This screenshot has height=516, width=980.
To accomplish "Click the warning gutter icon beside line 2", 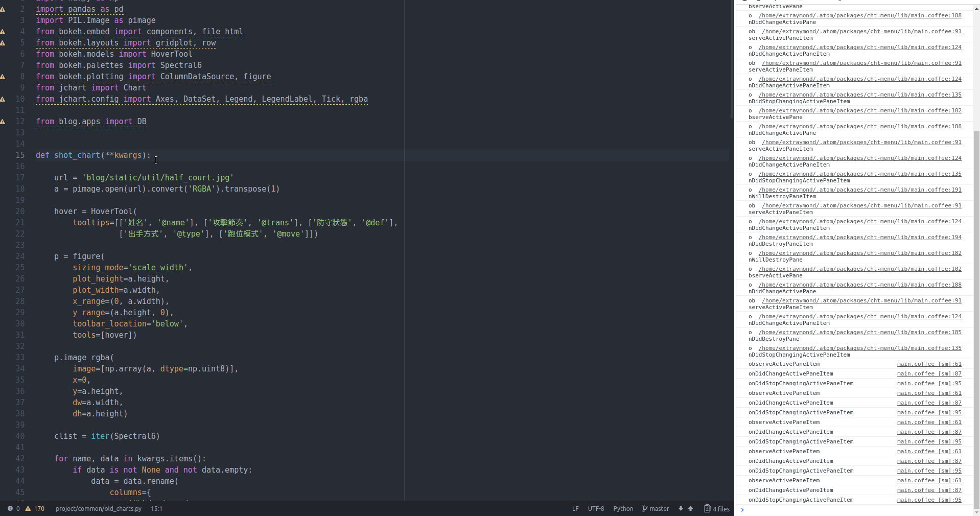I will click(x=3, y=9).
